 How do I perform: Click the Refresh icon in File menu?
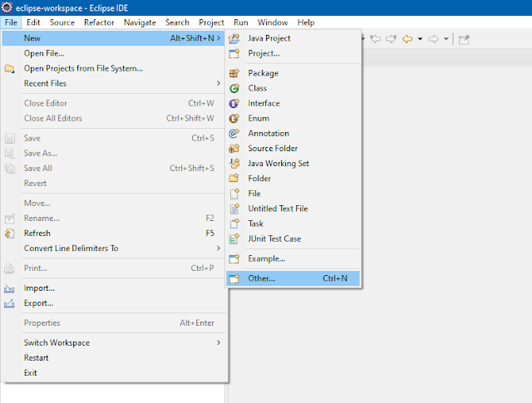pyautogui.click(x=9, y=233)
